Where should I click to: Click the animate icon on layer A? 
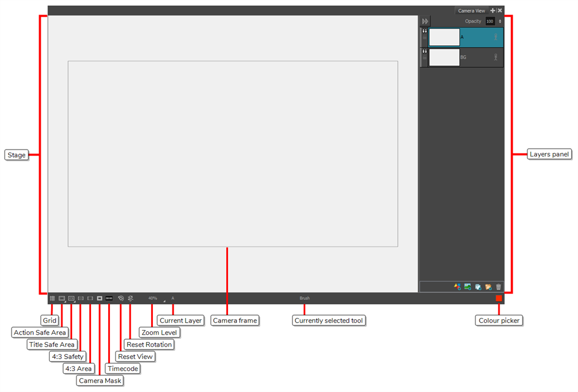(x=496, y=37)
